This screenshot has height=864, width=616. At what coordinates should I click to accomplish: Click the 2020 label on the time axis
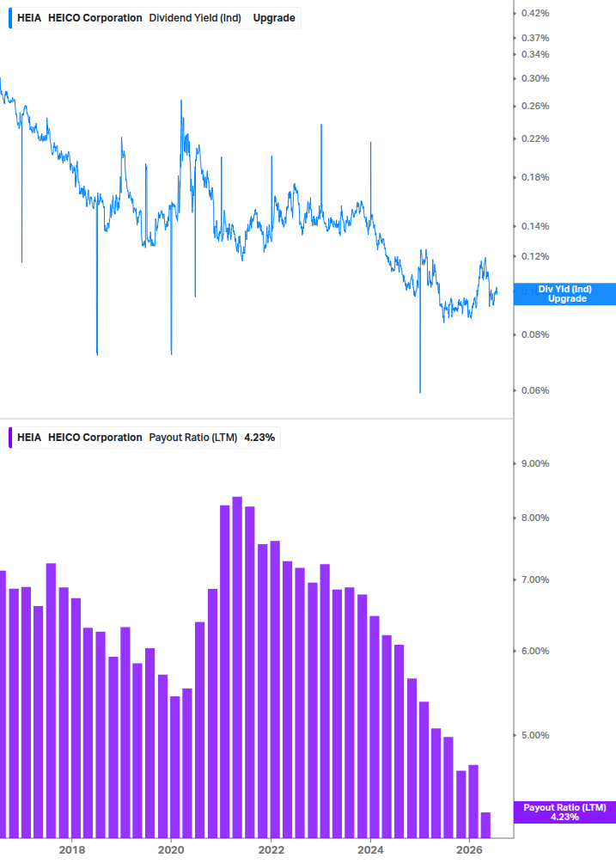tap(171, 849)
